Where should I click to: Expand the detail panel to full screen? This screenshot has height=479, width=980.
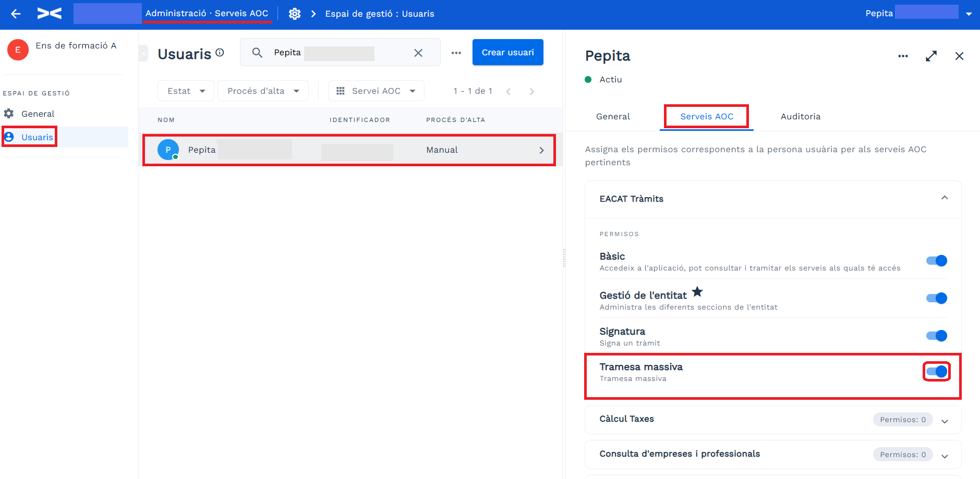tap(931, 56)
